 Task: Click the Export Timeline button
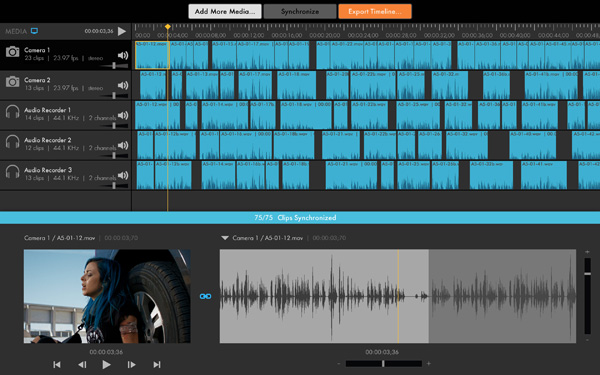click(375, 11)
